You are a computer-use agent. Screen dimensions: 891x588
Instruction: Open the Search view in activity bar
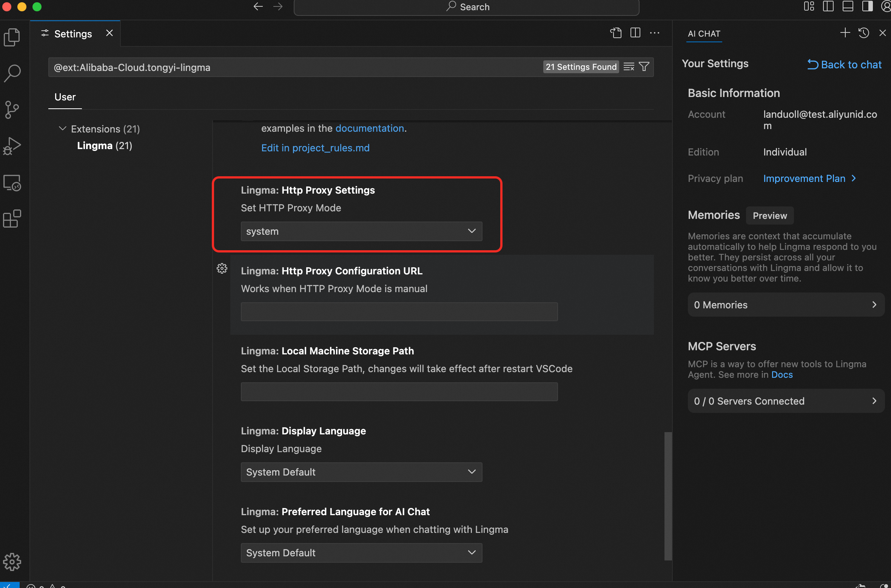pyautogui.click(x=12, y=73)
